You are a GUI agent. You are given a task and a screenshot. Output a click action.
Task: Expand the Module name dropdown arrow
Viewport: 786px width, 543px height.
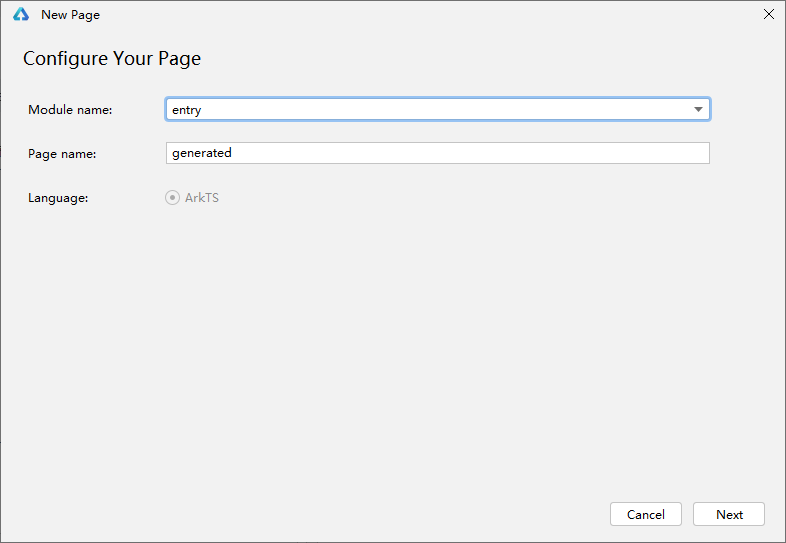point(698,110)
